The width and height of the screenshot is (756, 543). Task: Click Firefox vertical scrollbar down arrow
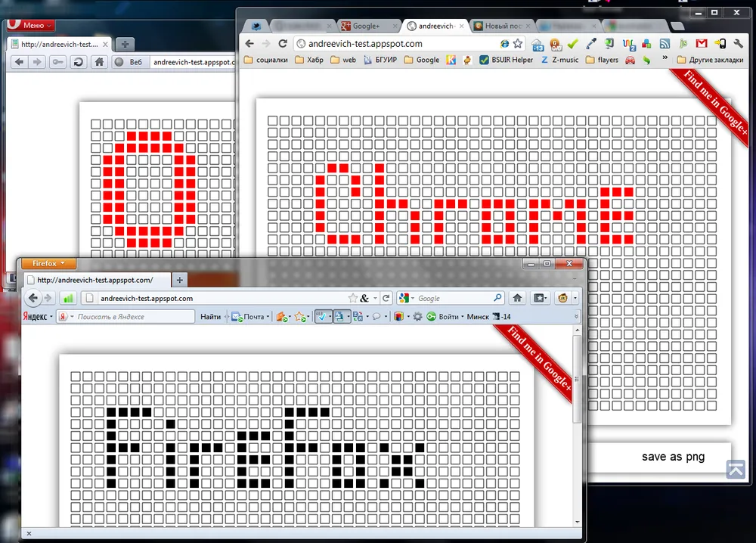coord(577,522)
